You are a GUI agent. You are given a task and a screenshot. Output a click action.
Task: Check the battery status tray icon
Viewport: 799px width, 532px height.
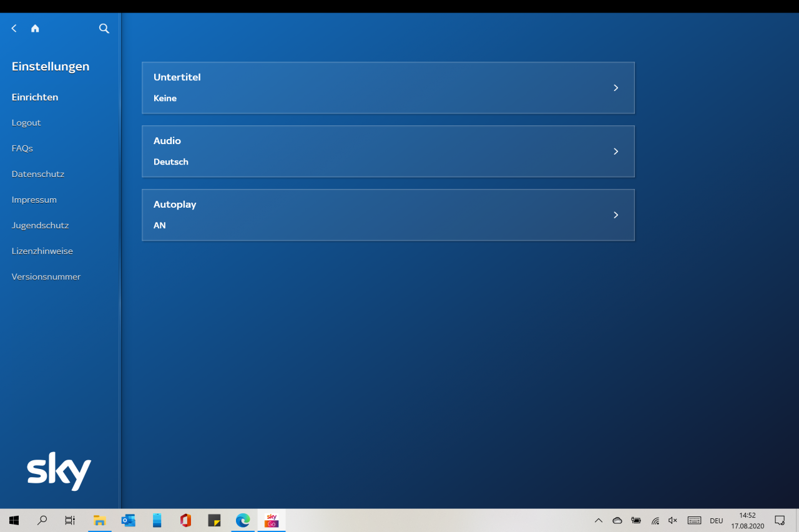[x=636, y=521]
